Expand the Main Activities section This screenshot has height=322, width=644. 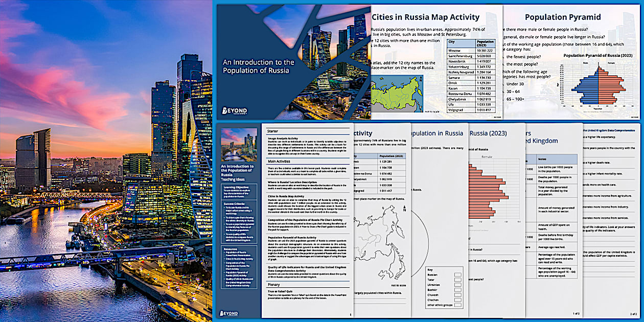click(x=280, y=162)
